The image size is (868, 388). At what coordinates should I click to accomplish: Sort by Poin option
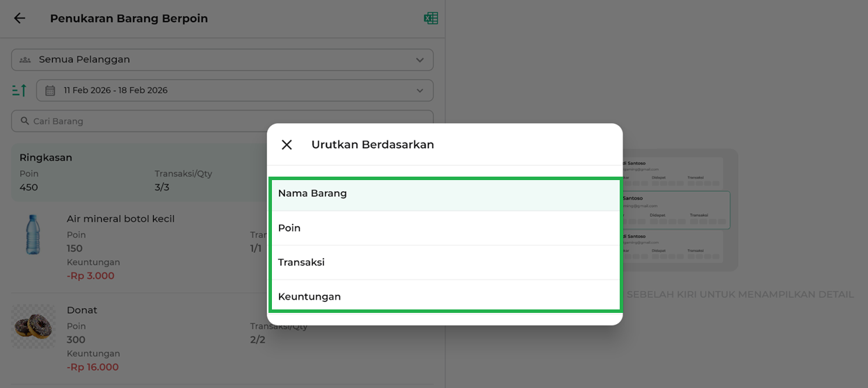click(445, 228)
